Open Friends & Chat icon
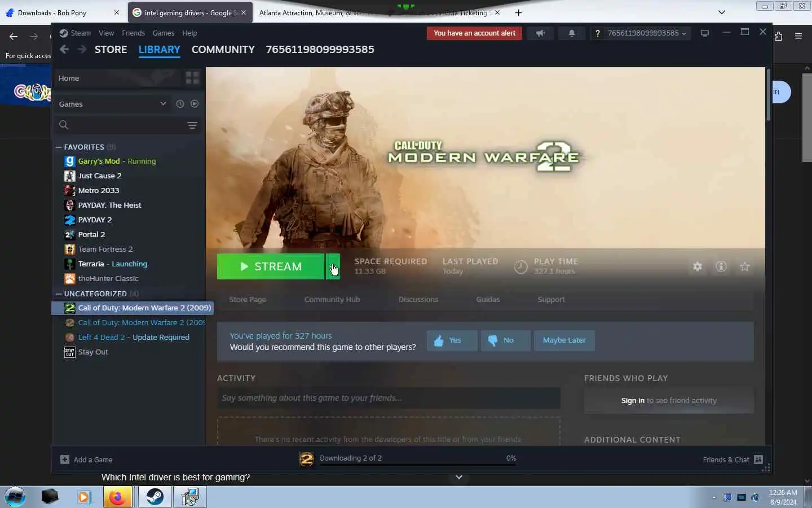Image resolution: width=812 pixels, height=508 pixels. coord(758,459)
